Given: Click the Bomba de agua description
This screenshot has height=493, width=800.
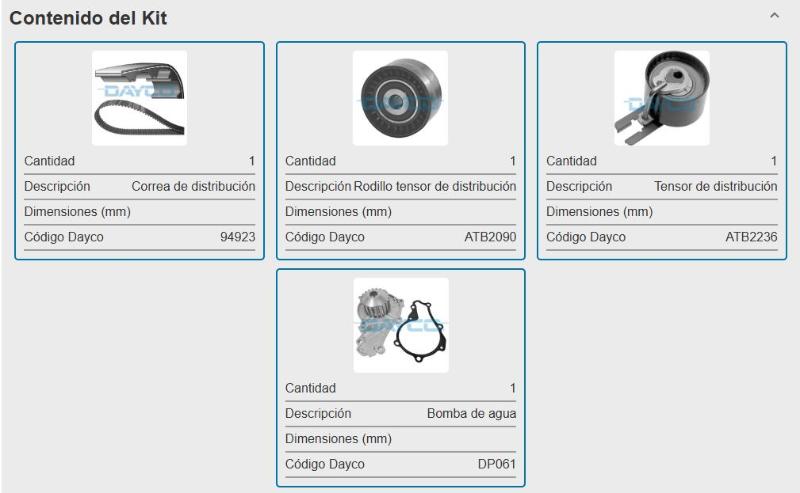Looking at the screenshot, I should [471, 413].
